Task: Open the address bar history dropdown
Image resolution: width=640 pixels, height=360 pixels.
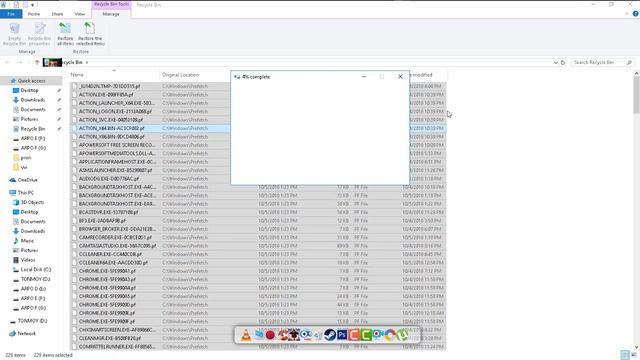Action: [x=556, y=62]
